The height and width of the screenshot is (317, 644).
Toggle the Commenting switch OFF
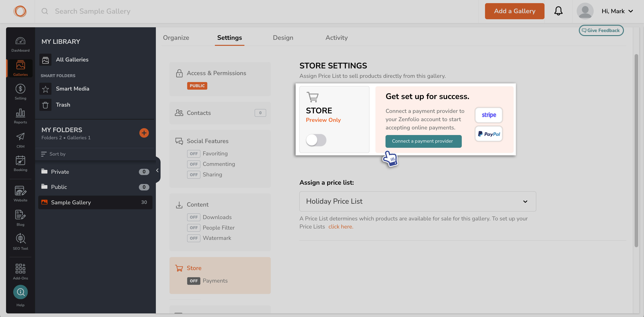(193, 164)
